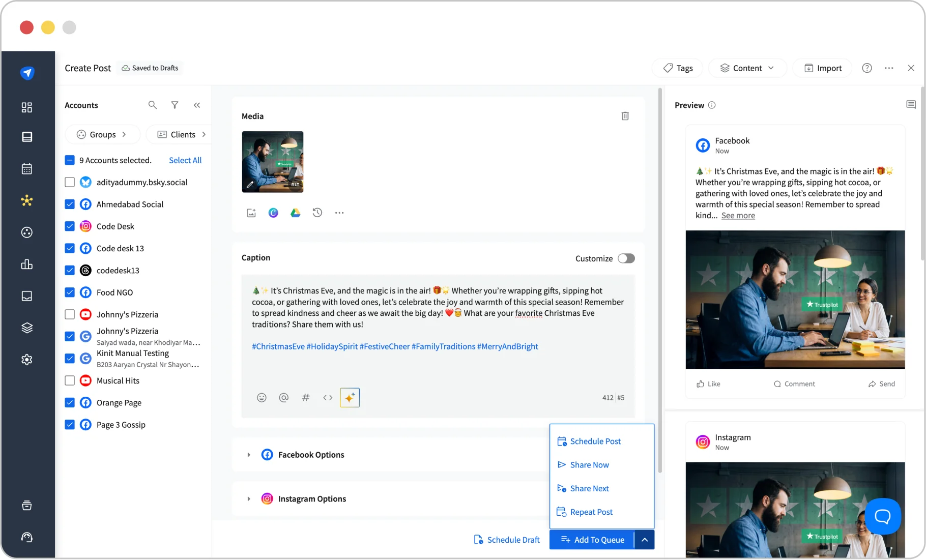Open the calendar icon in left sidebar
Screen dimensions: 926x560
[27, 169]
